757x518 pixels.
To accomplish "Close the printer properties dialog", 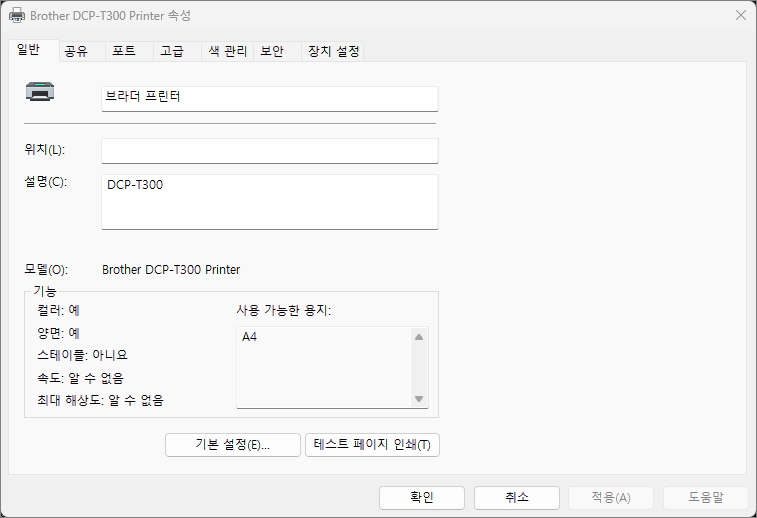I will (741, 15).
